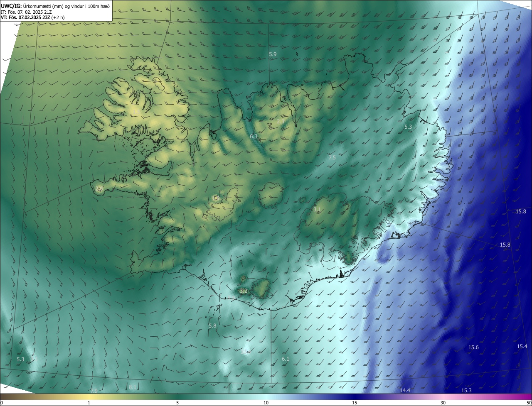Click the 5.8 value label south of the coast
Viewport: 532px width, 406px height.
212,326
